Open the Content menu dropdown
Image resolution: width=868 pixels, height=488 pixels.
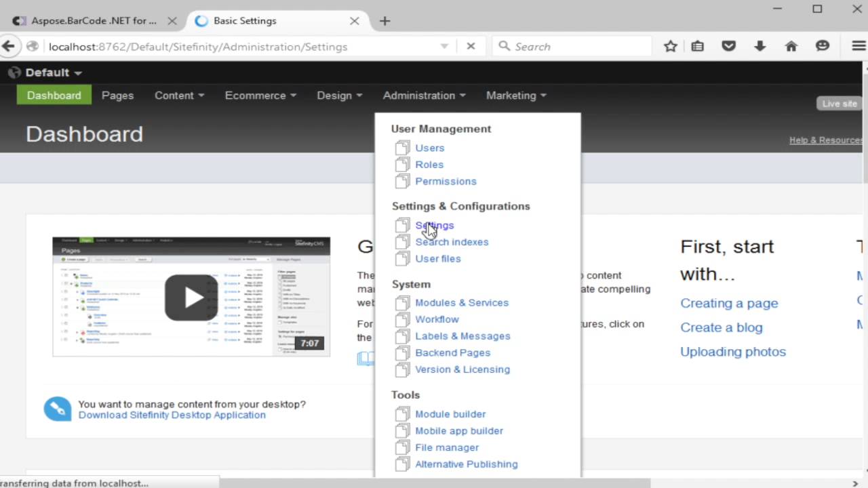click(x=179, y=96)
